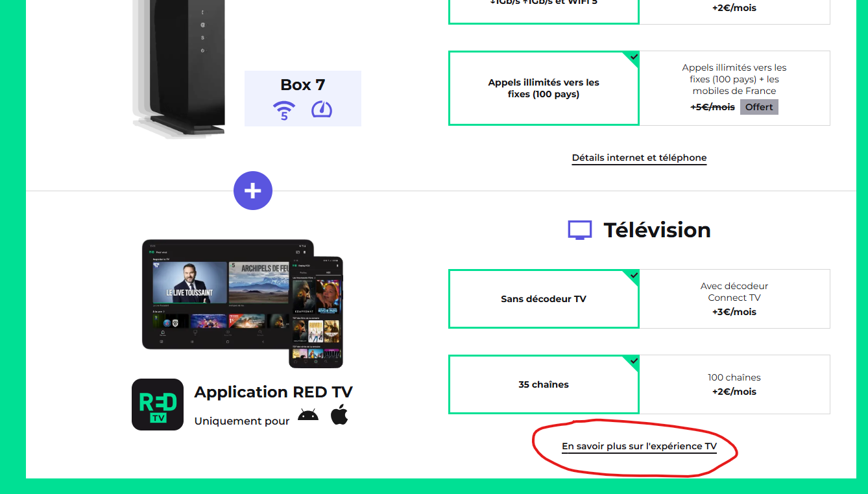Open En savoir plus sur l'expérience TV
Screen dimensions: 868x494
(639, 446)
